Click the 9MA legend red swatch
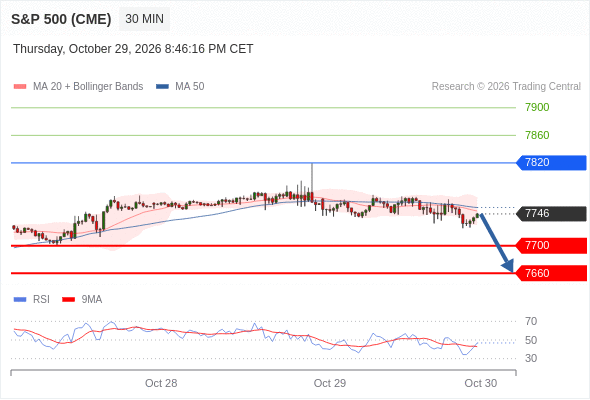 pyautogui.click(x=68, y=300)
